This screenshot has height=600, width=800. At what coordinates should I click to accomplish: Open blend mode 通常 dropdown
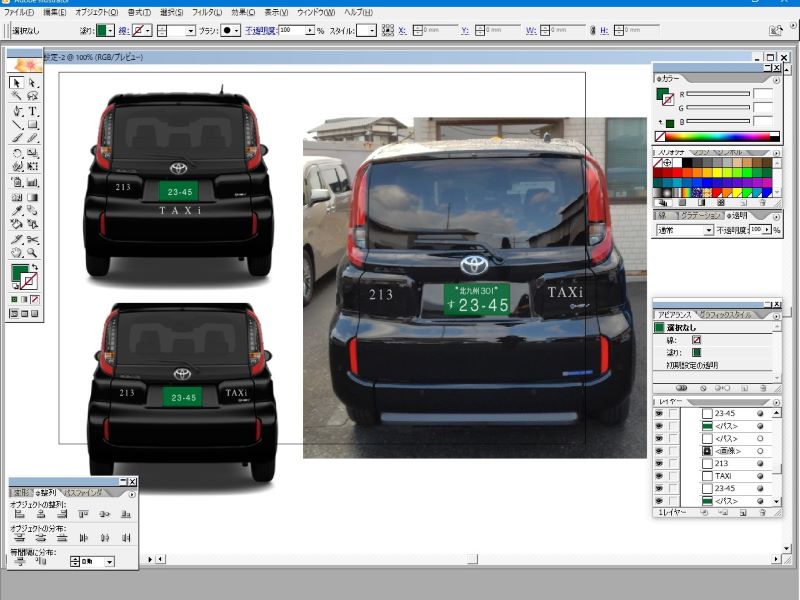(x=709, y=231)
